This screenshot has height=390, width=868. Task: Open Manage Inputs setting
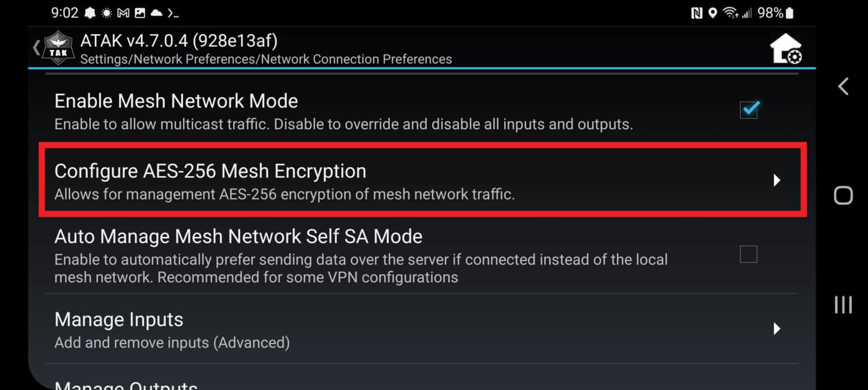pyautogui.click(x=119, y=320)
